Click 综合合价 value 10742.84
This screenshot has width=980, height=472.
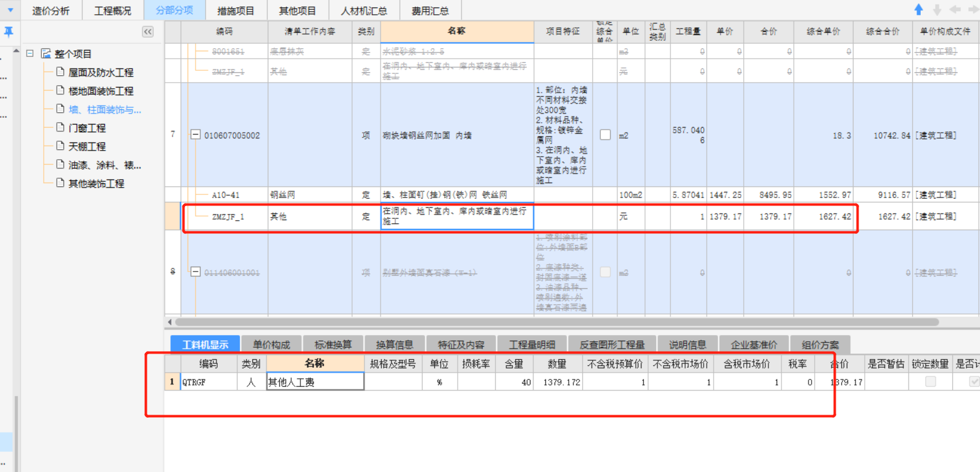point(892,135)
